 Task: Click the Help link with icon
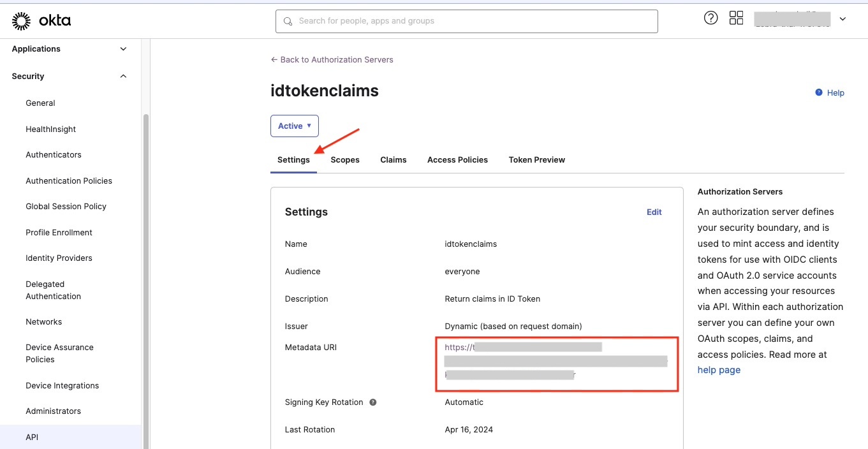click(830, 93)
